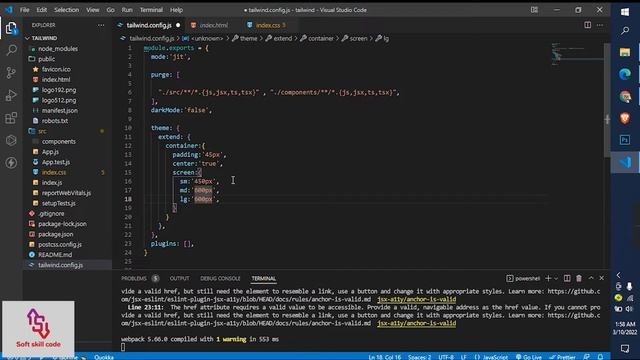Change Spaces: 2 indentation setting
This screenshot has width=640, height=360.
pos(419,357)
